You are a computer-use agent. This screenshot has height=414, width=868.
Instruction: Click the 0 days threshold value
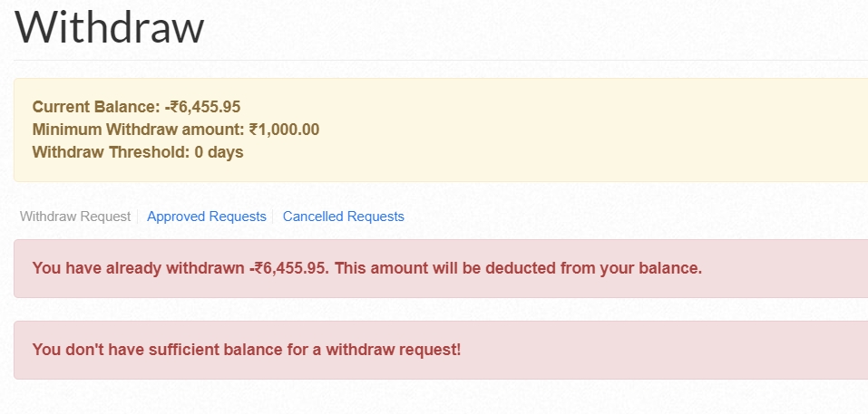(x=219, y=152)
